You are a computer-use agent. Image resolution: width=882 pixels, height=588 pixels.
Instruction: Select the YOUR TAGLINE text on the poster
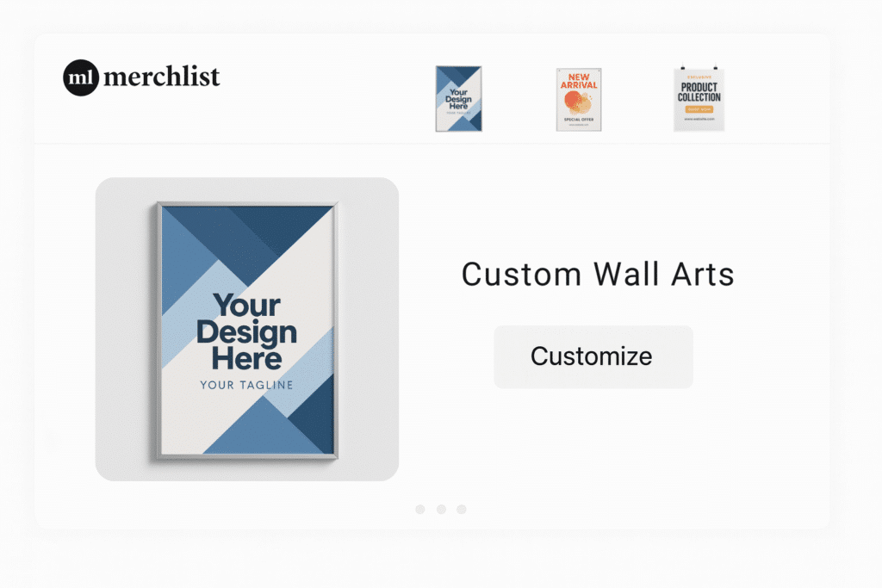pos(246,385)
